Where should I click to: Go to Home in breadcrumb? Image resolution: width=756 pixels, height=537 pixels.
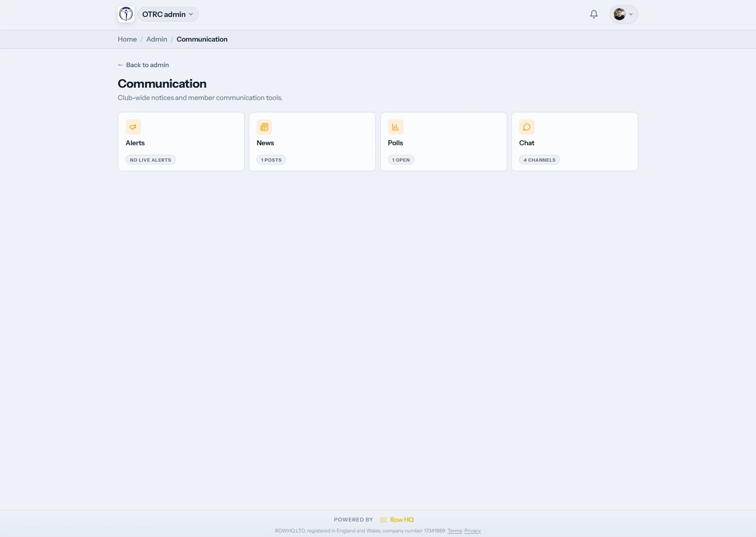(127, 39)
